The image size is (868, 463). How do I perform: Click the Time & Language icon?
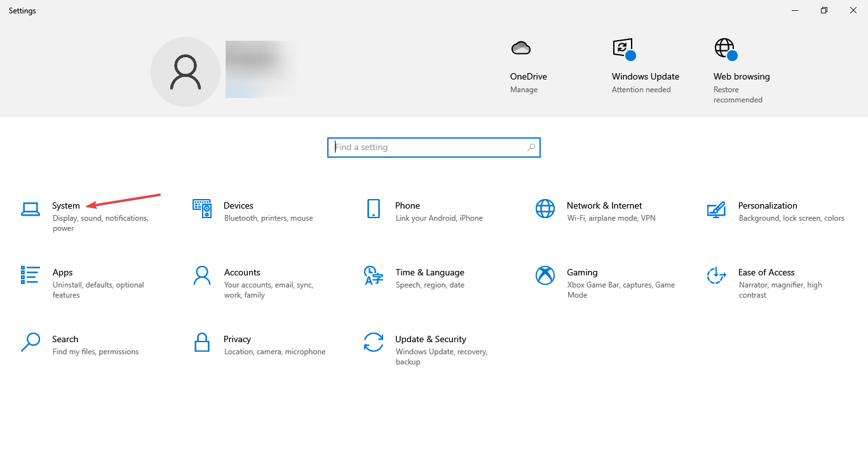[x=373, y=275]
